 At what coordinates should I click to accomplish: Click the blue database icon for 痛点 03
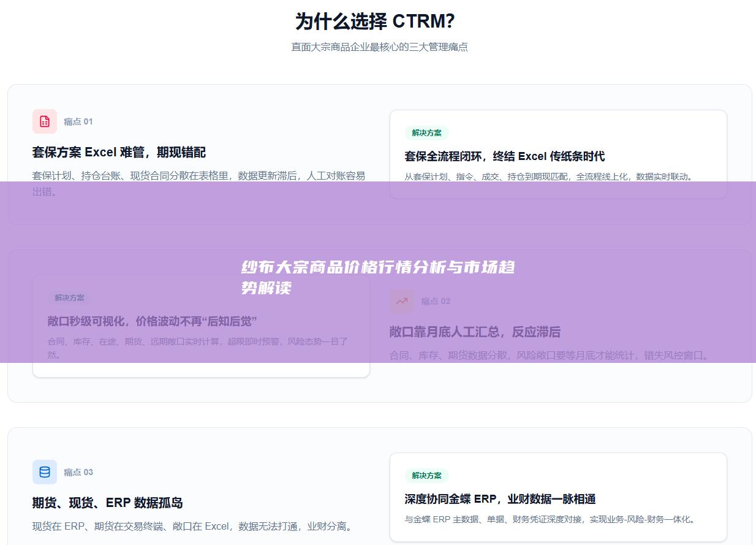(45, 472)
